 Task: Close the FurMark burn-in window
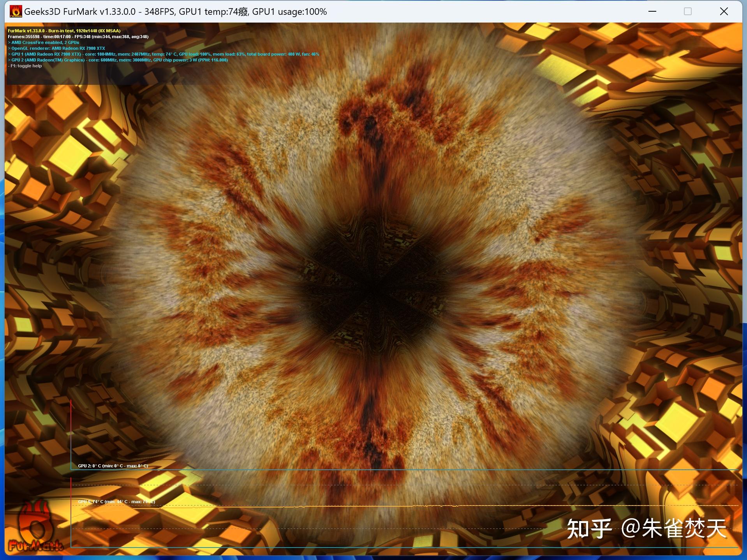coord(724,12)
